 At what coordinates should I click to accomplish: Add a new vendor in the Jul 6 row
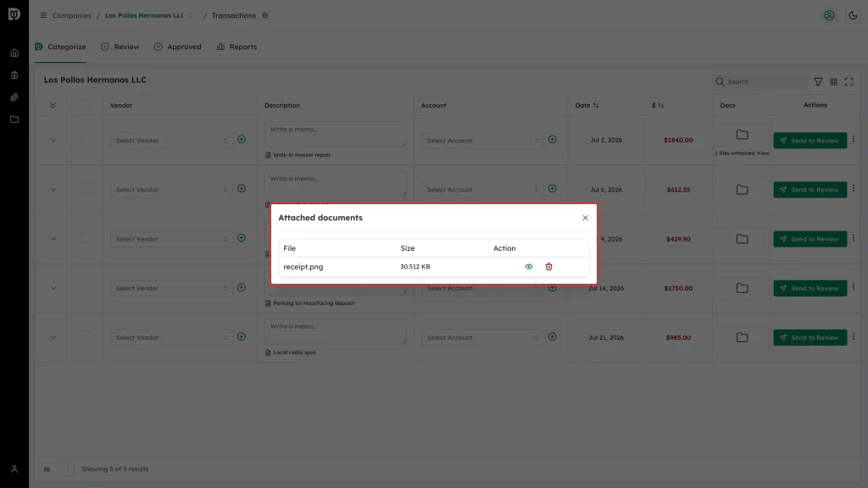[x=242, y=189]
